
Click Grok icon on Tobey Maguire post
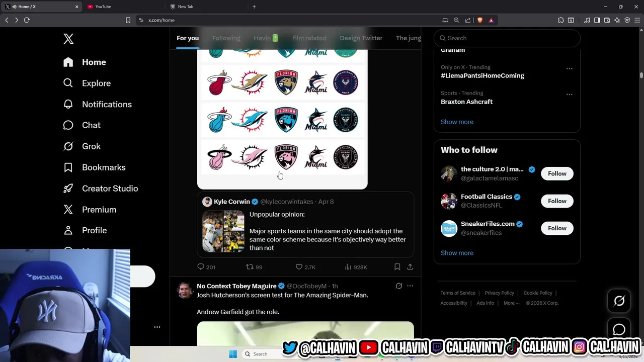click(398, 286)
